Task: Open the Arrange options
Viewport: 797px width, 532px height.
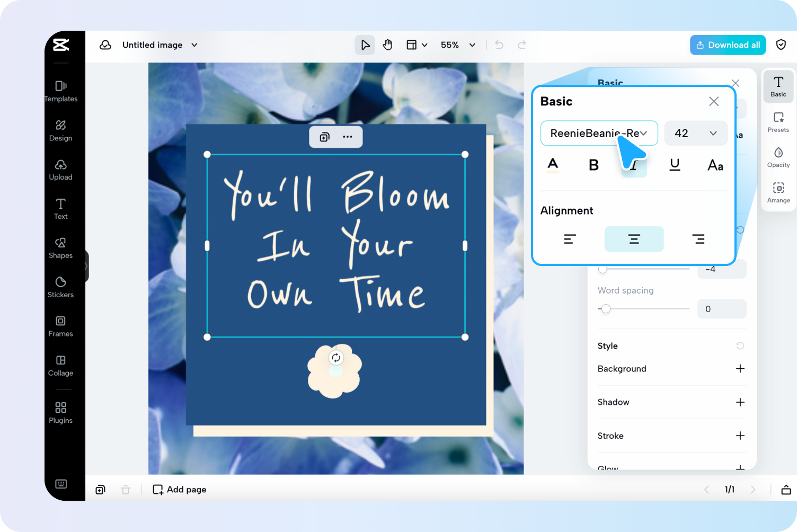Action: 778,192
